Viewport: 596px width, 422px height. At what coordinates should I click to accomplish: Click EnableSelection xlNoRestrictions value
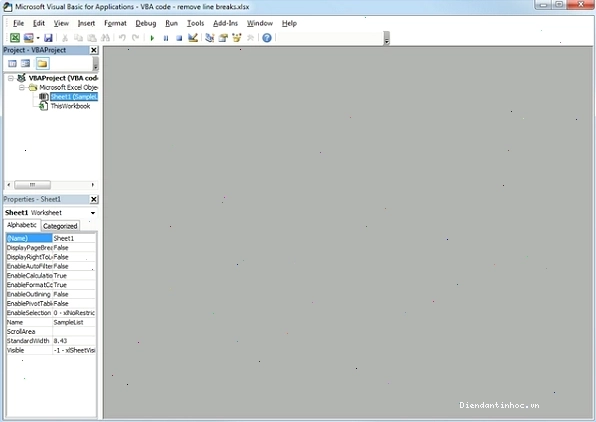[74, 313]
